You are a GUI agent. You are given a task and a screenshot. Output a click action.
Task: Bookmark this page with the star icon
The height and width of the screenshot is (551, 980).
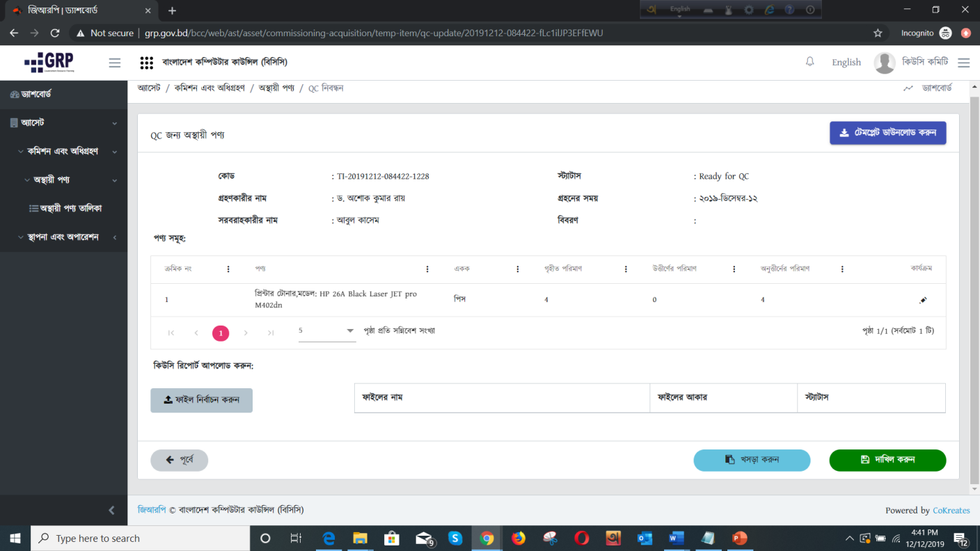pos(878,33)
